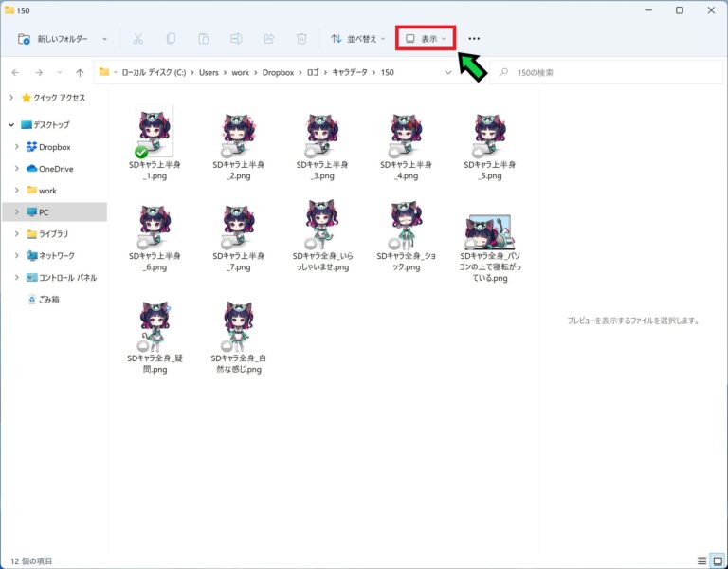Switch to large thumbnails view in status bar

pos(717,560)
